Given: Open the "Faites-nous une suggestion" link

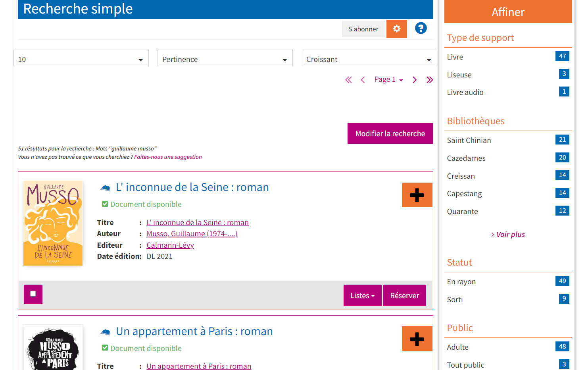Looking at the screenshot, I should tap(168, 156).
